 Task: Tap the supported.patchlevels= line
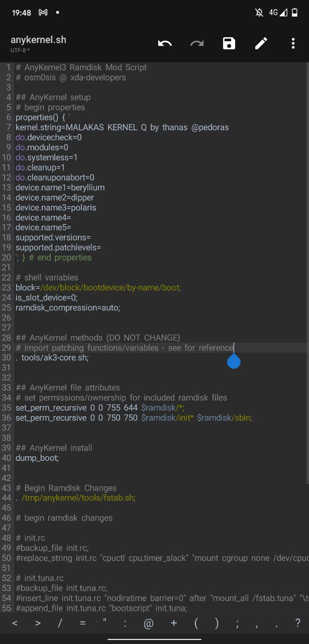click(58, 248)
